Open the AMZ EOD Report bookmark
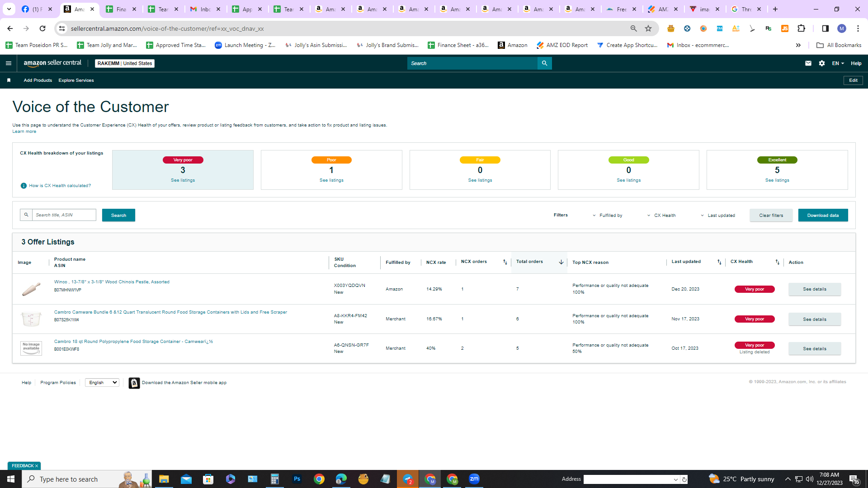868x488 pixels. [x=562, y=45]
